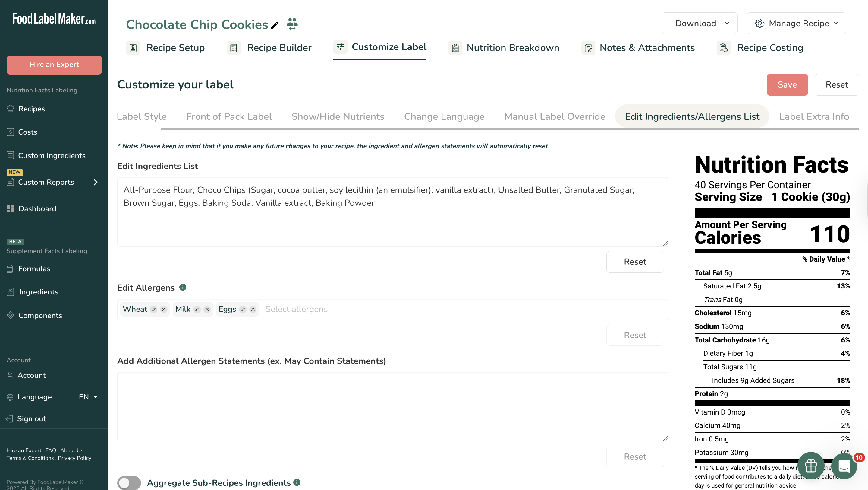Edit the Milk allergen tag
Viewport: 868px width, 490px height.
pyautogui.click(x=197, y=309)
